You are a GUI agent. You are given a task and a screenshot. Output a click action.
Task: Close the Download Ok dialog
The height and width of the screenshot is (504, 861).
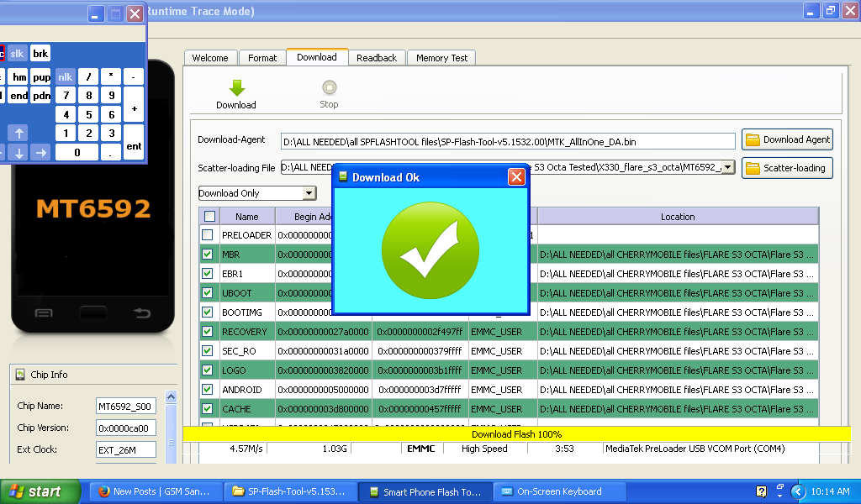point(516,177)
